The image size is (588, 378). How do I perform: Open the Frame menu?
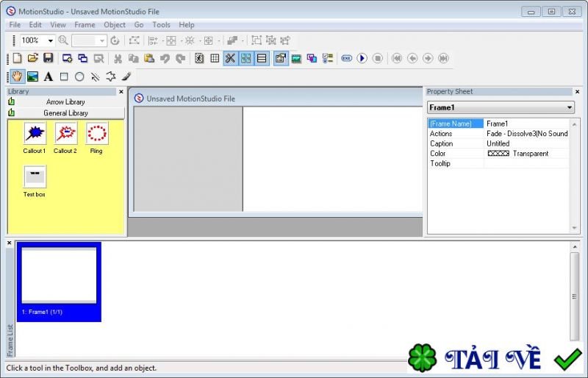coord(85,25)
